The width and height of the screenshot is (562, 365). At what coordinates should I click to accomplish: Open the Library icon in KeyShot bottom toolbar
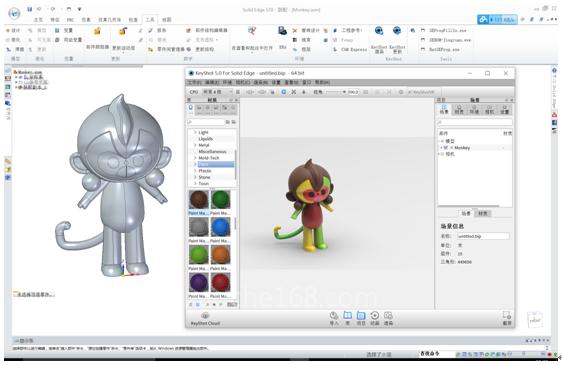coord(347,318)
